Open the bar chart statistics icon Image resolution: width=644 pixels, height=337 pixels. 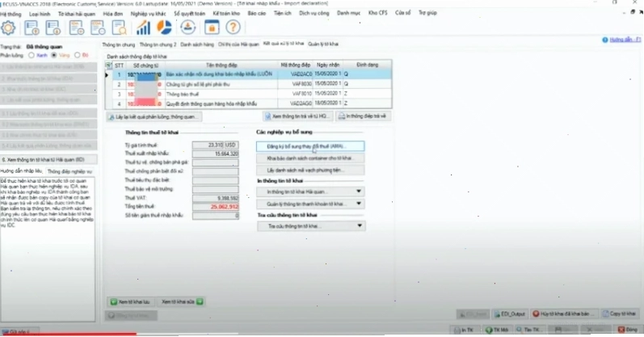point(143,27)
